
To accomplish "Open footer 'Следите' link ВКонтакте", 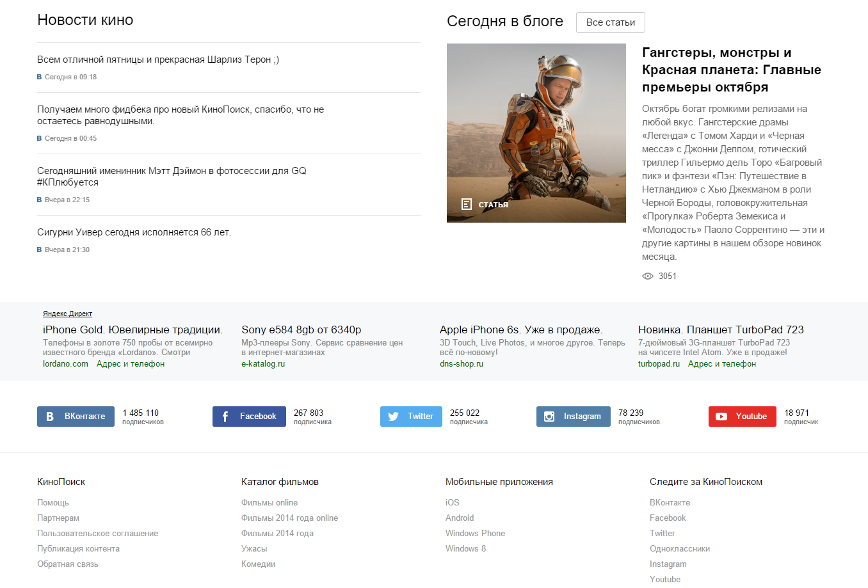I will (670, 503).
